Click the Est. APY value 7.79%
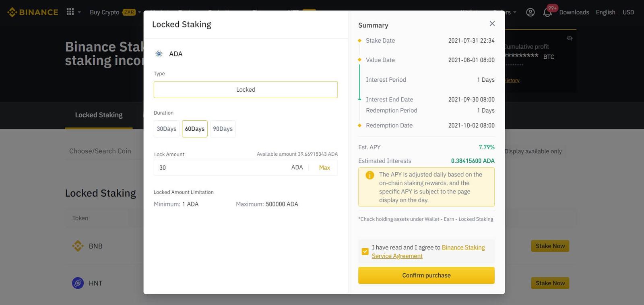The width and height of the screenshot is (644, 305). click(x=487, y=147)
